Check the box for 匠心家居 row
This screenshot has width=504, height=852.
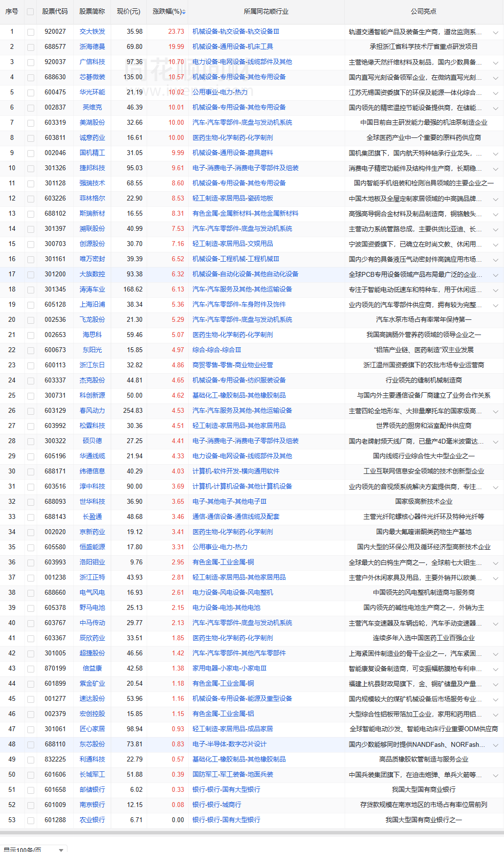[31, 730]
